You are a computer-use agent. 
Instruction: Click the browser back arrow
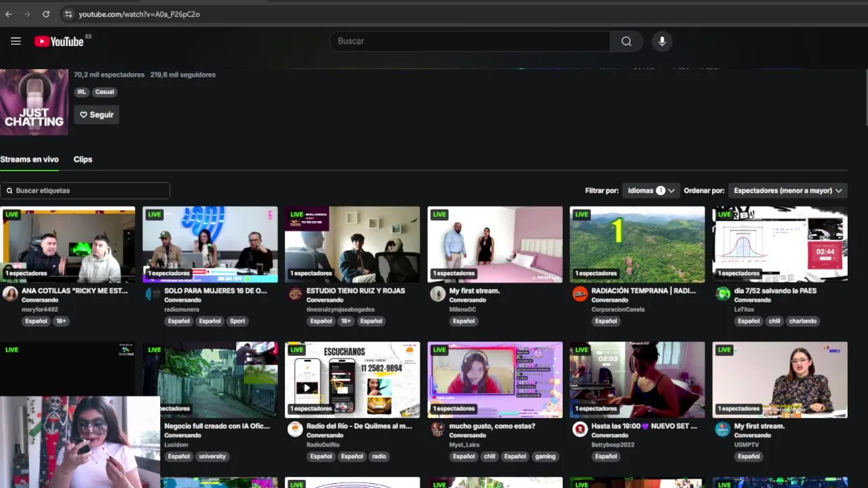9,14
